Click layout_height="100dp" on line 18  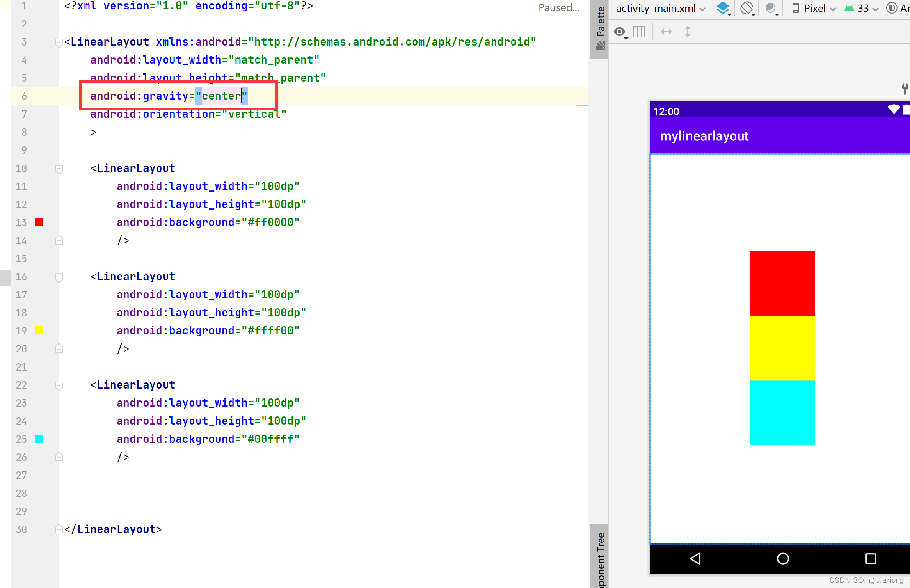coord(211,313)
